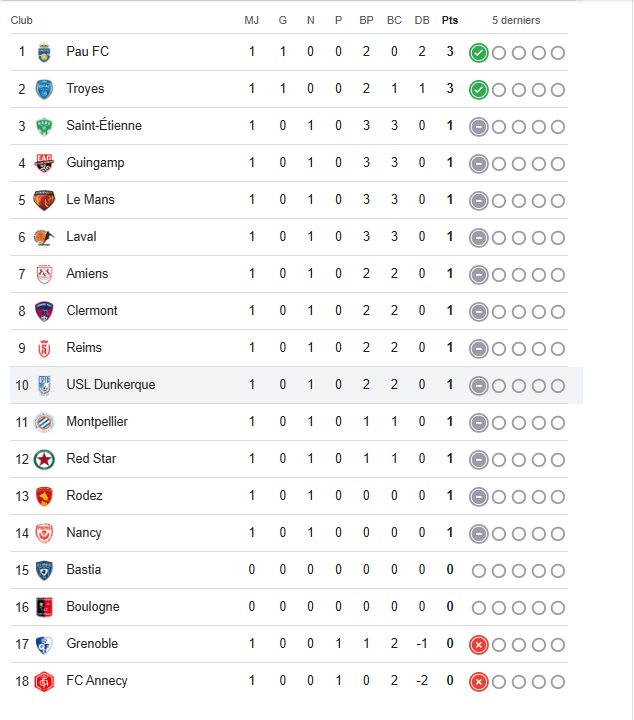Click Grenoble's red loss indicator
Screen dimensions: 634x720
(x=479, y=644)
